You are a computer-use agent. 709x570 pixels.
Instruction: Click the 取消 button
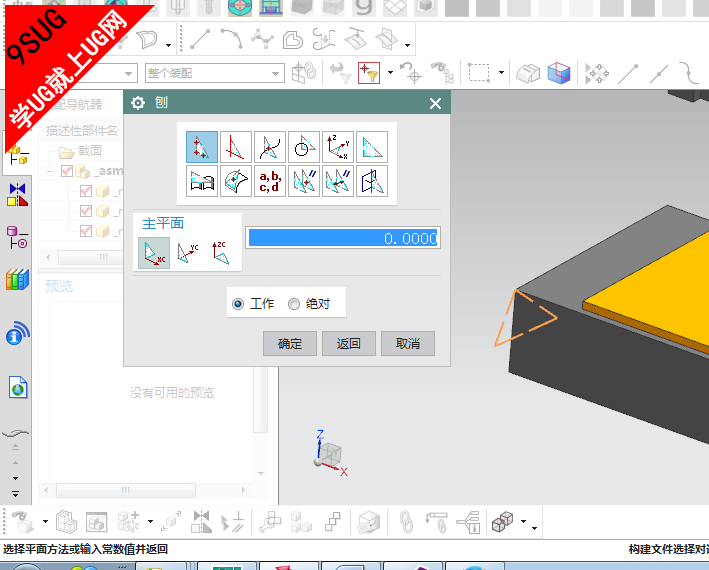click(408, 344)
